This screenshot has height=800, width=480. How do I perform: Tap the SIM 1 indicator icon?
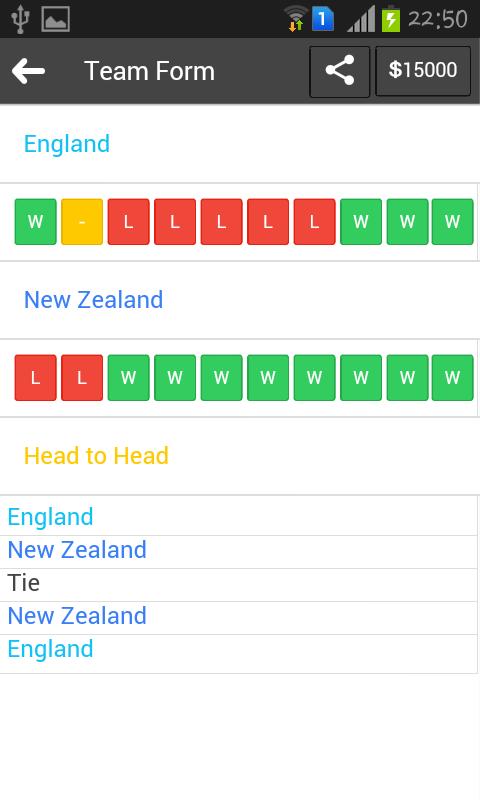(x=322, y=19)
